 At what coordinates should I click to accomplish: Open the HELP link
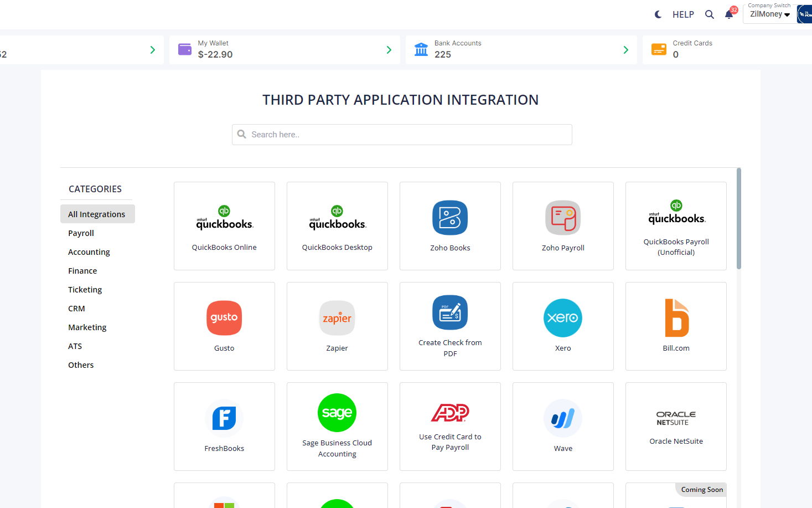[683, 14]
